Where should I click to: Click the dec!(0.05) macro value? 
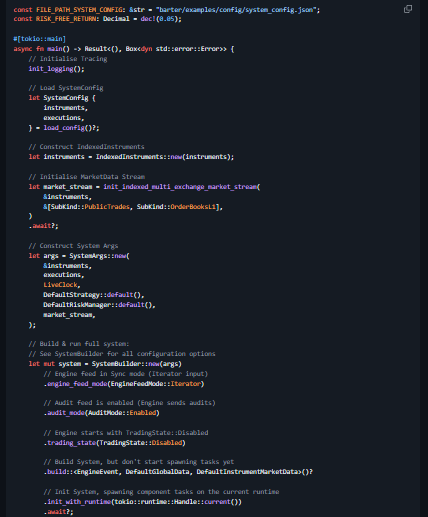point(159,19)
